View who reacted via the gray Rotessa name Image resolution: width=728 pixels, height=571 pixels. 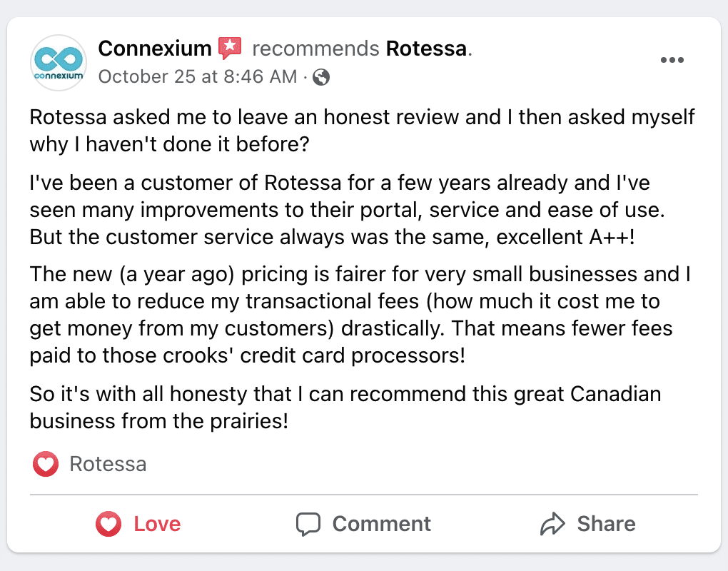click(x=108, y=464)
